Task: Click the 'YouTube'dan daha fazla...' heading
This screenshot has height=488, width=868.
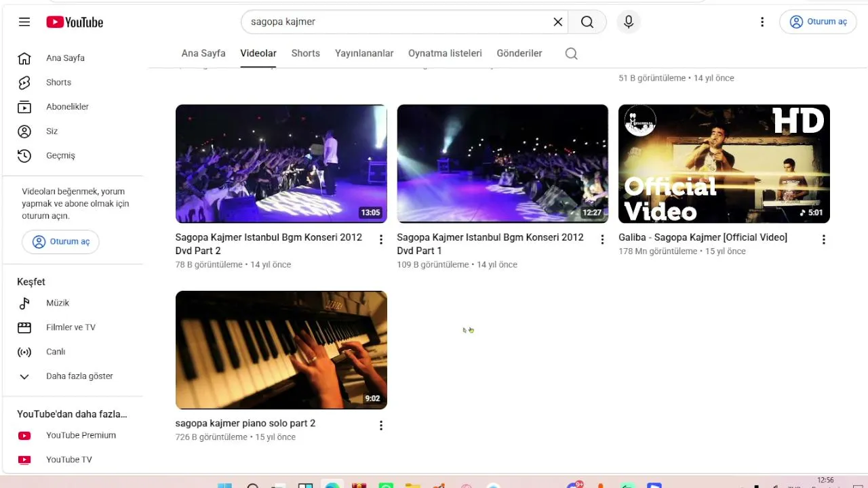Action: coord(72,414)
